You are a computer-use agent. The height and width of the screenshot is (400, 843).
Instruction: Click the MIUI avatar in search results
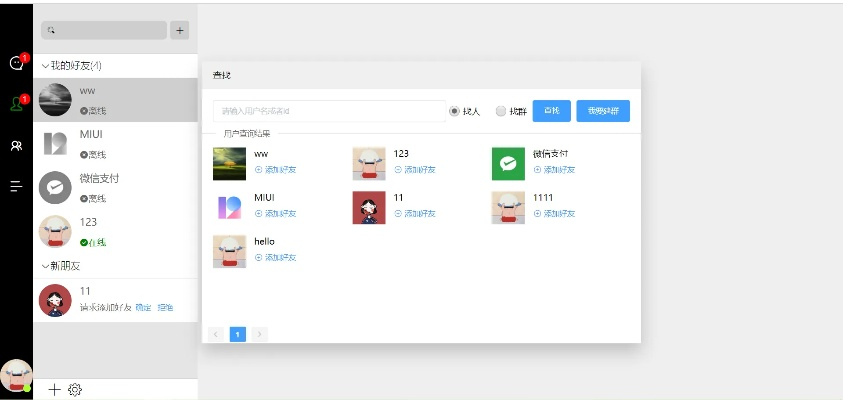(x=230, y=208)
